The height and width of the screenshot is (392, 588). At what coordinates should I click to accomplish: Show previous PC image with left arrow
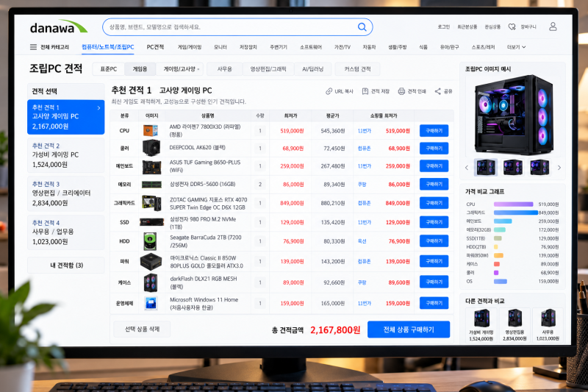click(467, 168)
